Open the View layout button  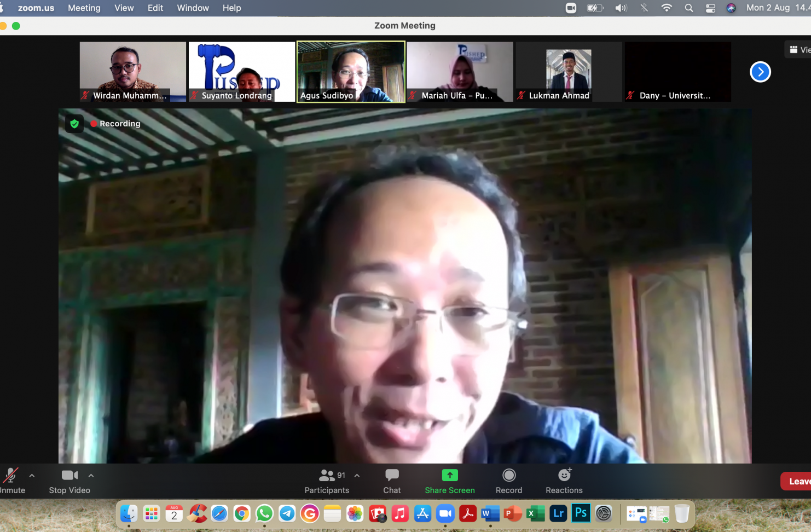pos(799,50)
